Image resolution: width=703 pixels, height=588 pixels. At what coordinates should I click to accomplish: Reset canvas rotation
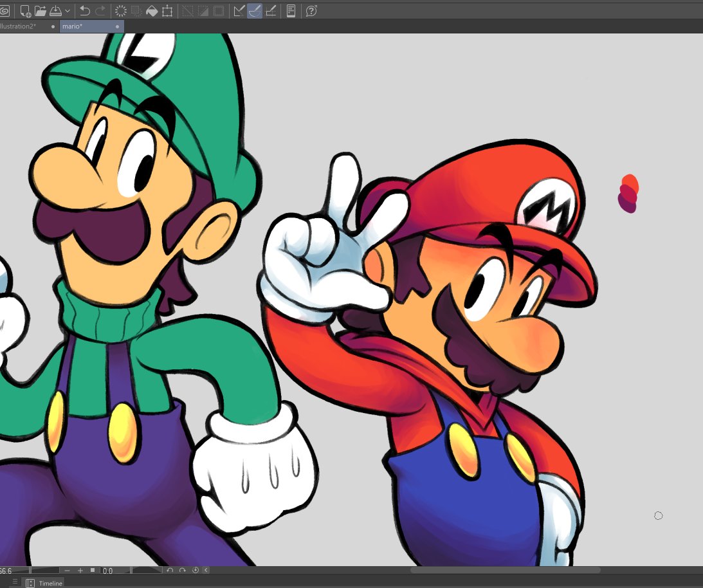click(x=196, y=571)
